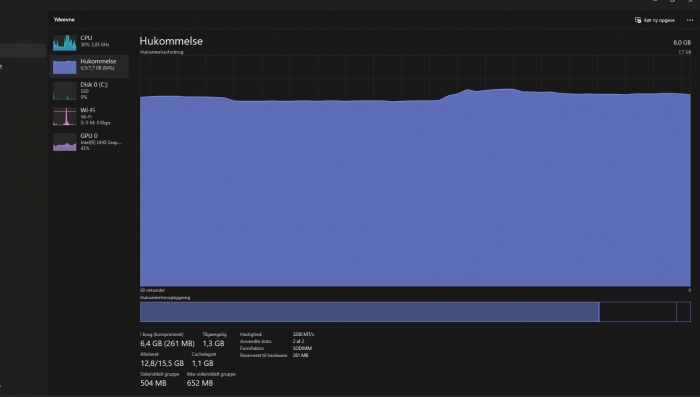This screenshot has height=397, width=700.
Task: Click the Sideinddelt gruppe label
Action: pos(159,374)
